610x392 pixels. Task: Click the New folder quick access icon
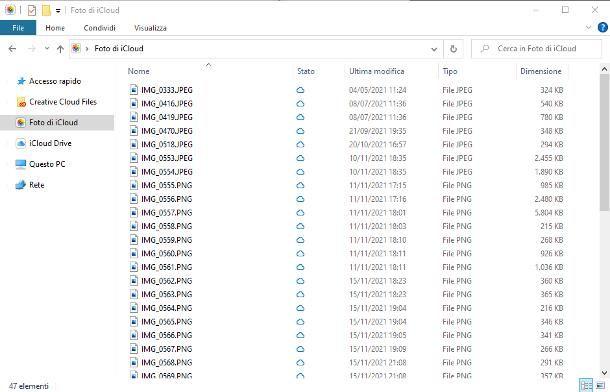(x=46, y=10)
